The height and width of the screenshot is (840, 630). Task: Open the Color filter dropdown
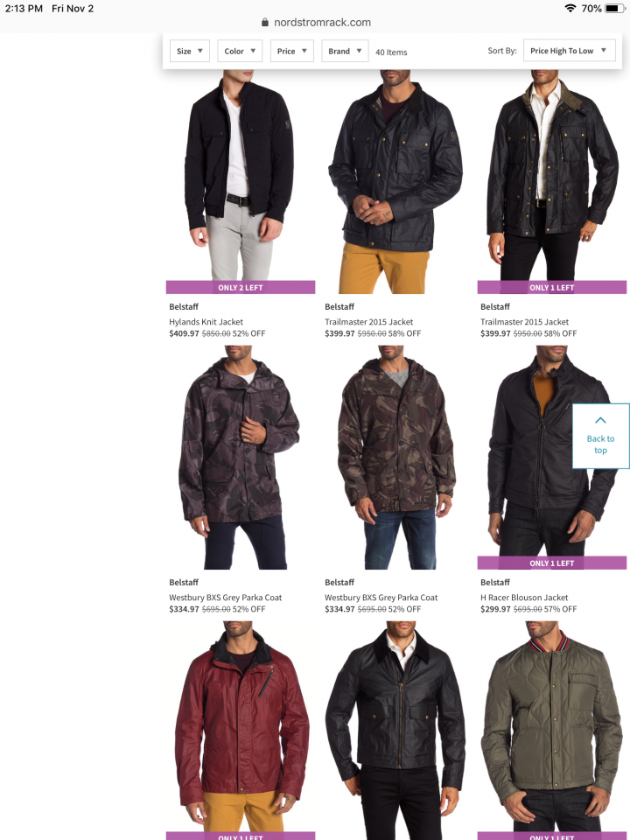click(240, 51)
